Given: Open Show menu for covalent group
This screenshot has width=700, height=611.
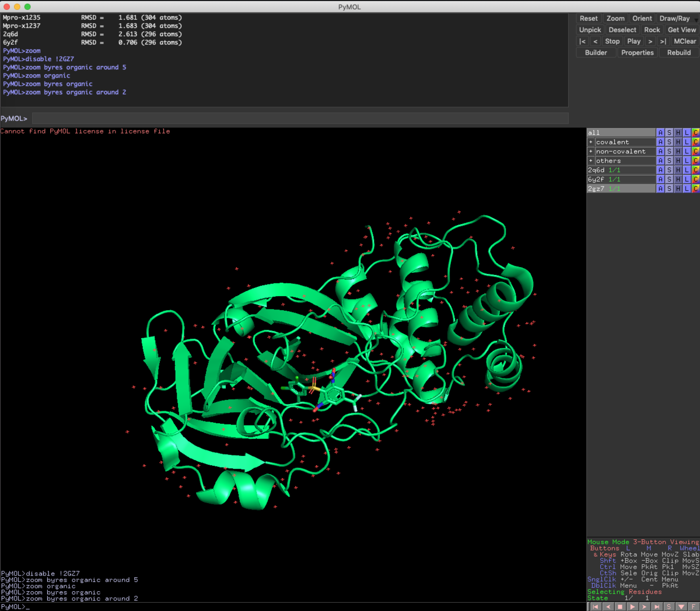Looking at the screenshot, I should tap(669, 142).
